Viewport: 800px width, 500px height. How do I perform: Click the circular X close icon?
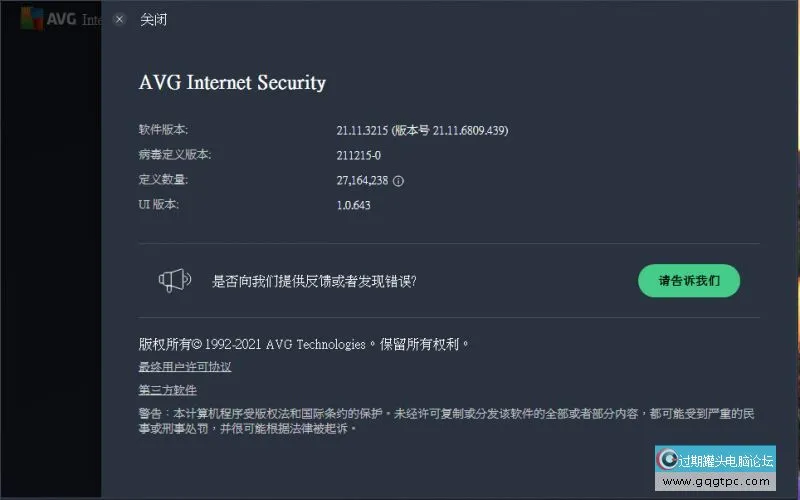click(x=120, y=19)
